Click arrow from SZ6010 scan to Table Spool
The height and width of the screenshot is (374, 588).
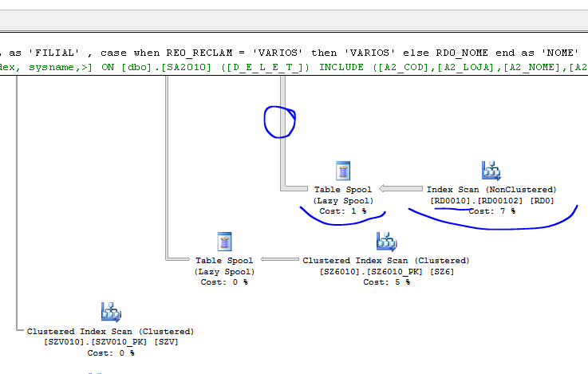[x=279, y=260]
